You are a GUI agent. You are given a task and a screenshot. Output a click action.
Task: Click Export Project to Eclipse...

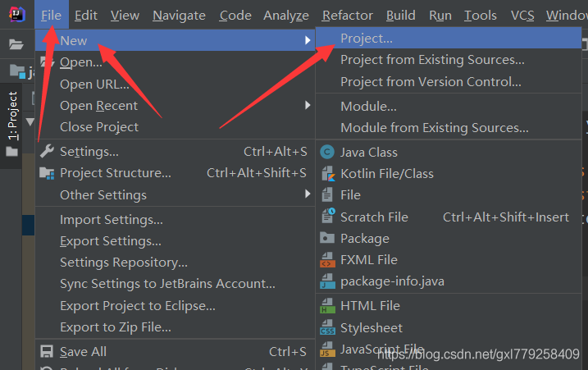click(138, 305)
